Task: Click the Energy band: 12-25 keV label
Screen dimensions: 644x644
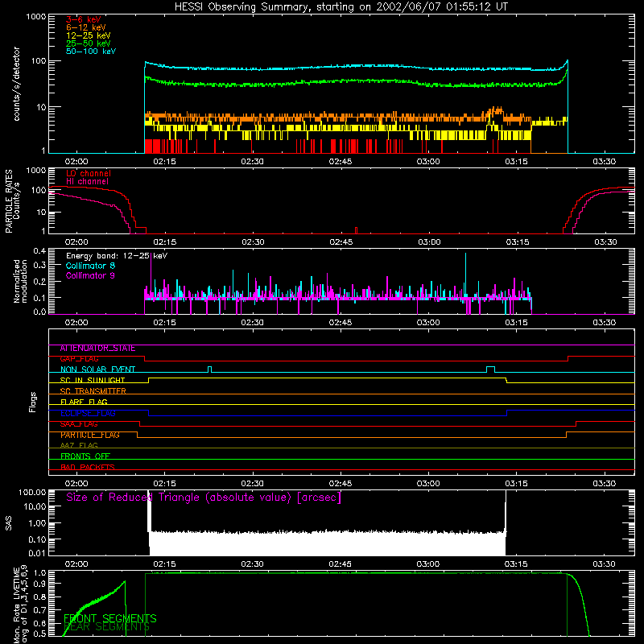Action: click(117, 256)
